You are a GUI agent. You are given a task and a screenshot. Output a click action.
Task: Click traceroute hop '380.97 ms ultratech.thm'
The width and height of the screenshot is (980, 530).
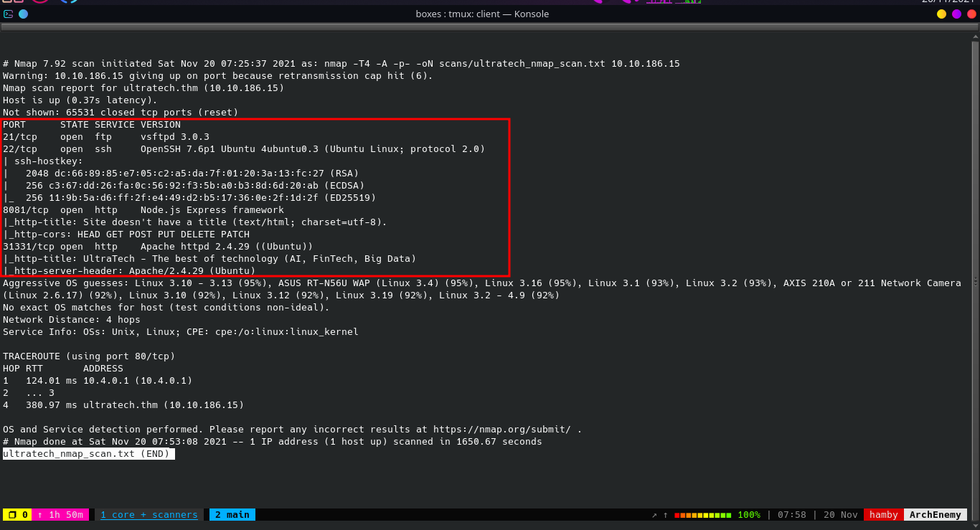click(123, 404)
